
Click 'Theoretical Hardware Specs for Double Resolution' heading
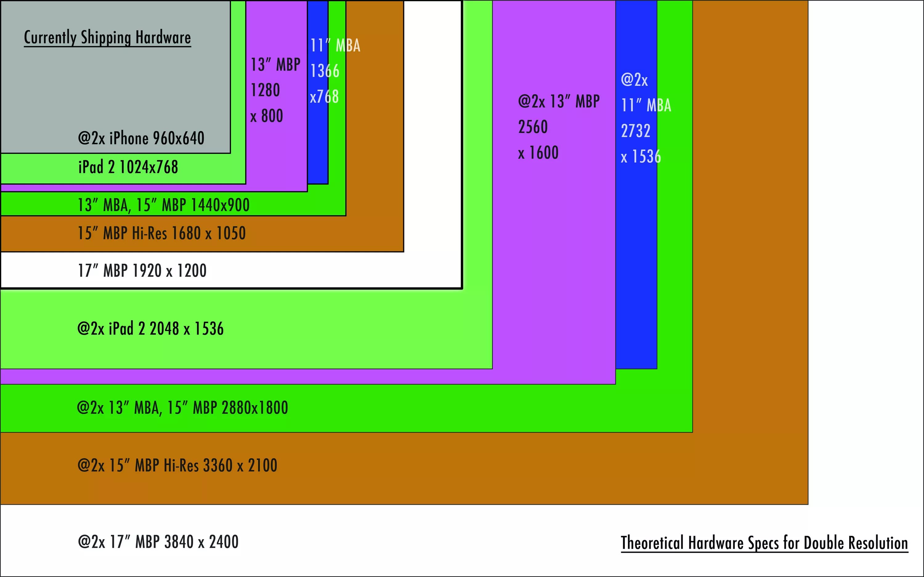click(764, 543)
